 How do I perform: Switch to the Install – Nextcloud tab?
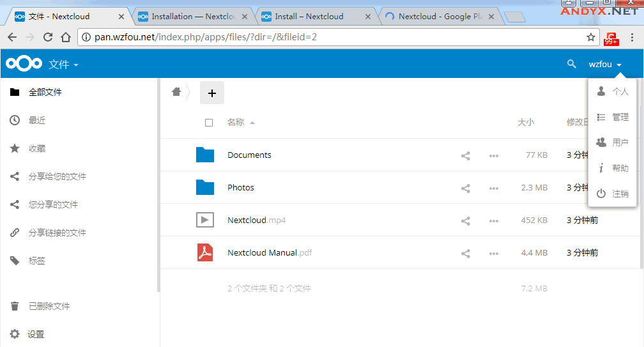(309, 17)
